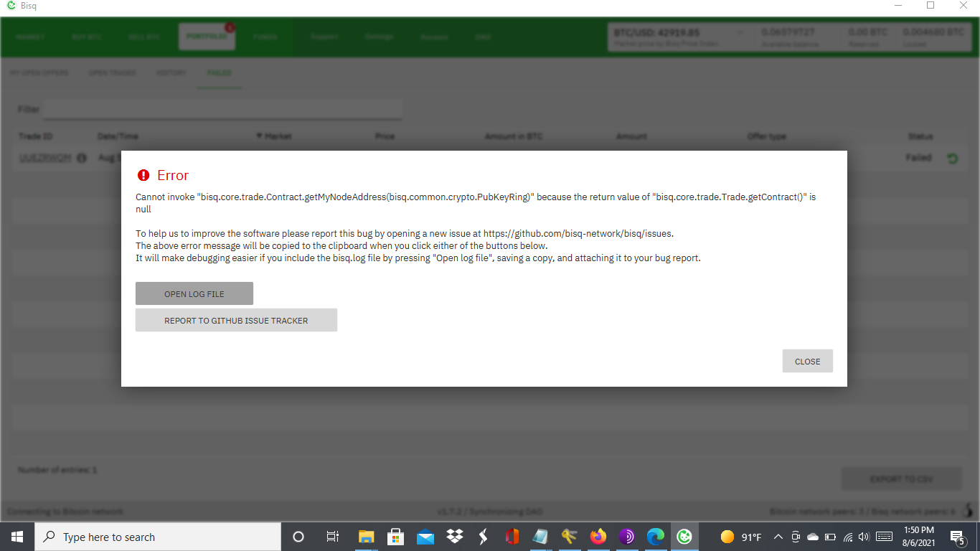Open the notification center icon
Screen dimensions: 980x551
coord(957,537)
